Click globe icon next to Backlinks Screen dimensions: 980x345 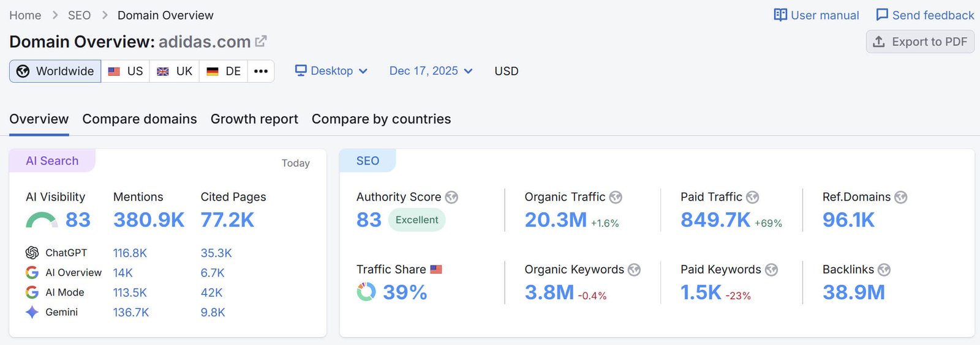884,270
